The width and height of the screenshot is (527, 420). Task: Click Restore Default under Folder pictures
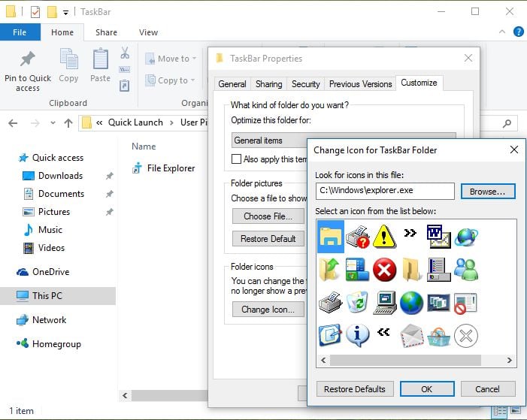[268, 239]
